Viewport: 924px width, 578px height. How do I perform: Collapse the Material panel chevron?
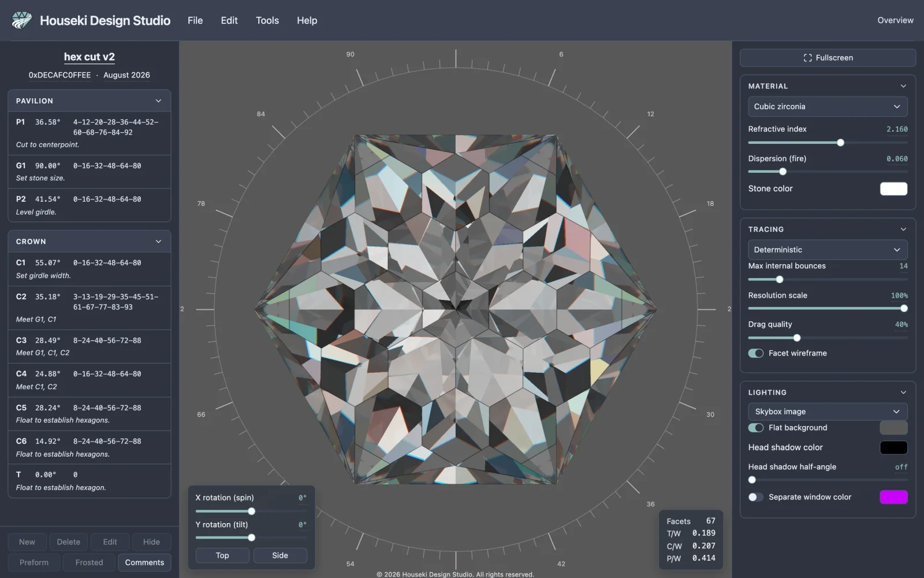[903, 86]
